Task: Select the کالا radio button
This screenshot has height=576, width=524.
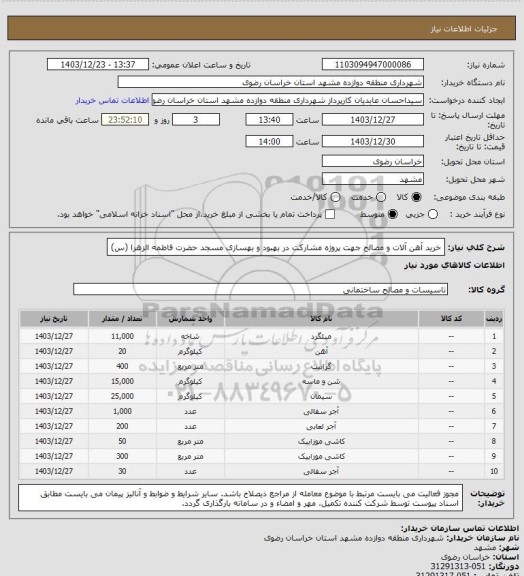Action: (416, 197)
